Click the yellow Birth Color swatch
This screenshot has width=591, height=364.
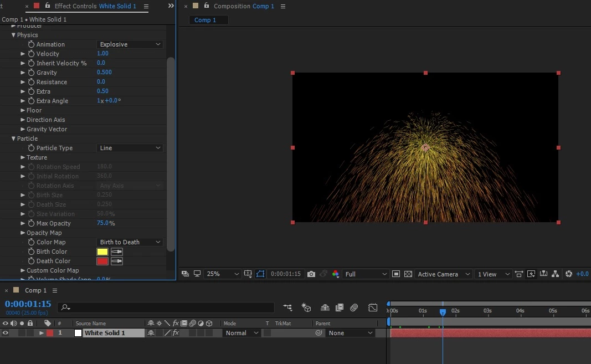pyautogui.click(x=102, y=252)
